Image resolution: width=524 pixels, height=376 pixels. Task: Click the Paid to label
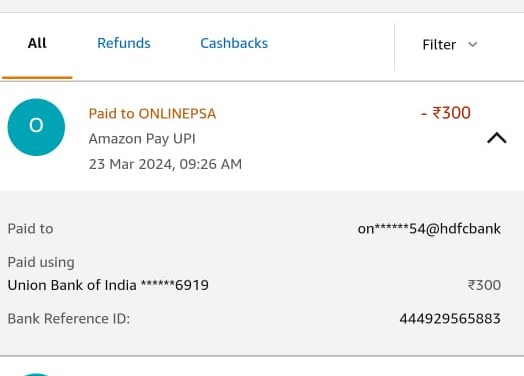click(x=30, y=229)
